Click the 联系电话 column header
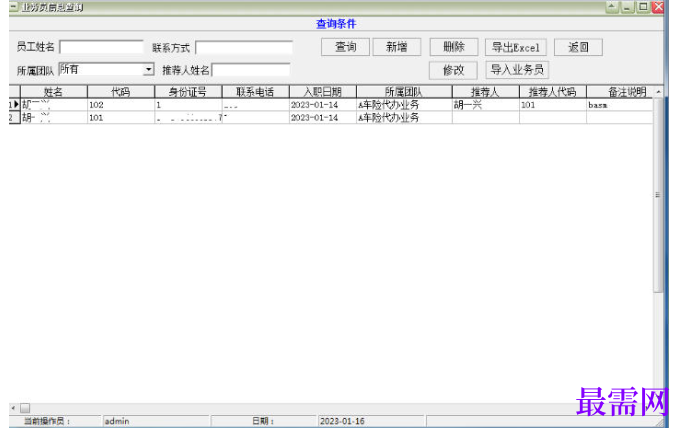 point(255,92)
